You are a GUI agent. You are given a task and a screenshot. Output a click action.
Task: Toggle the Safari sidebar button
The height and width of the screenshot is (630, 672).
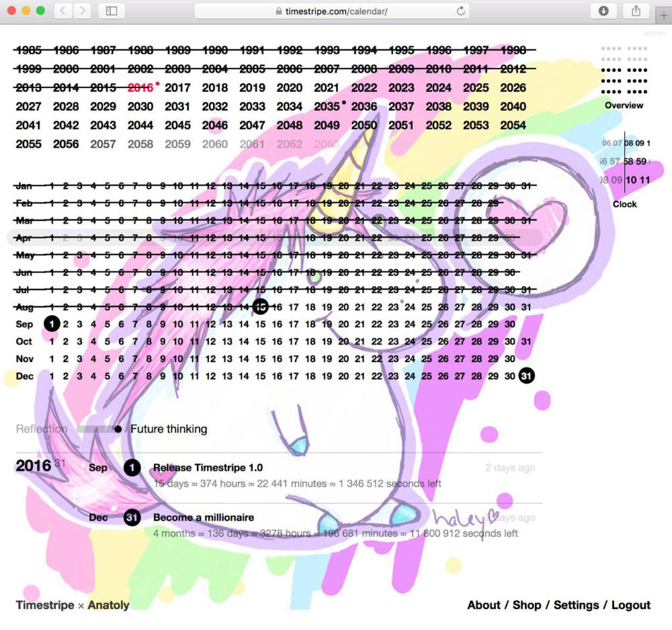pyautogui.click(x=112, y=11)
